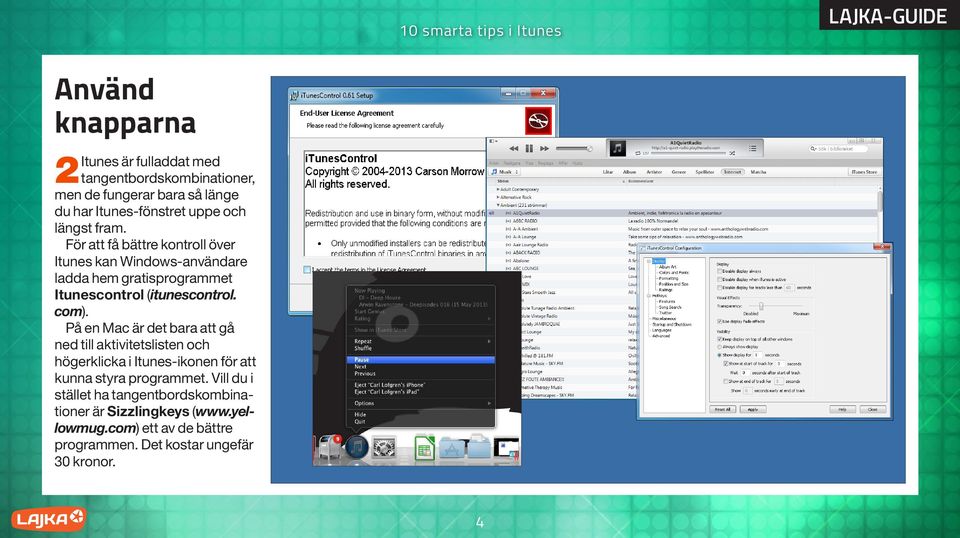Uncheck Use display fade effects
960x538 pixels.
pyautogui.click(x=719, y=321)
